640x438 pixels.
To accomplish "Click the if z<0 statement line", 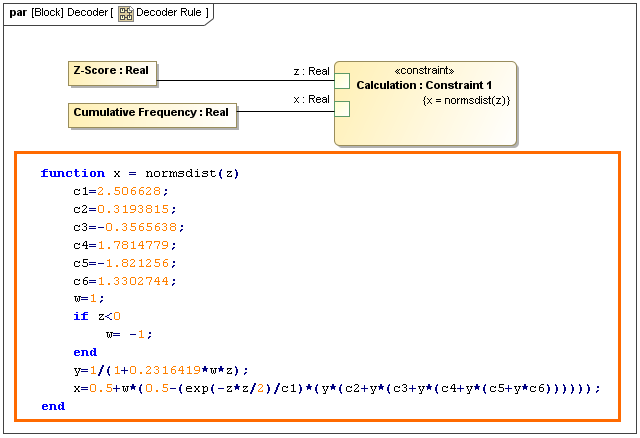I will (96, 316).
